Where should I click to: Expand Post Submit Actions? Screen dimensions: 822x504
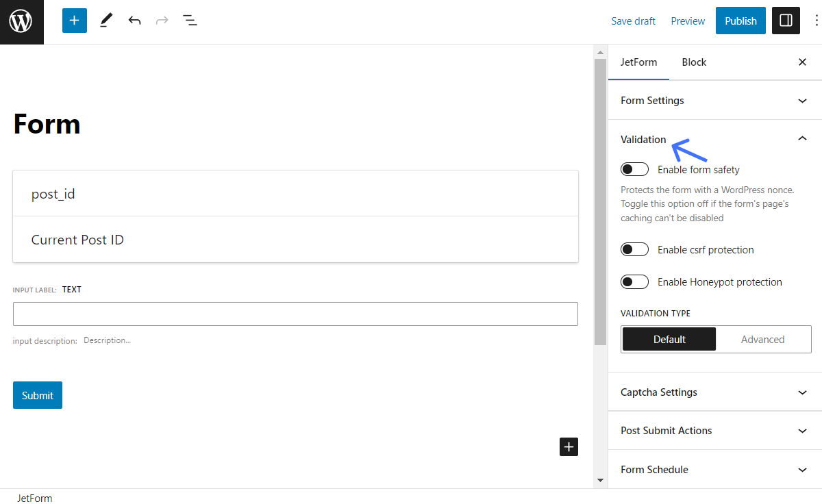pos(715,430)
